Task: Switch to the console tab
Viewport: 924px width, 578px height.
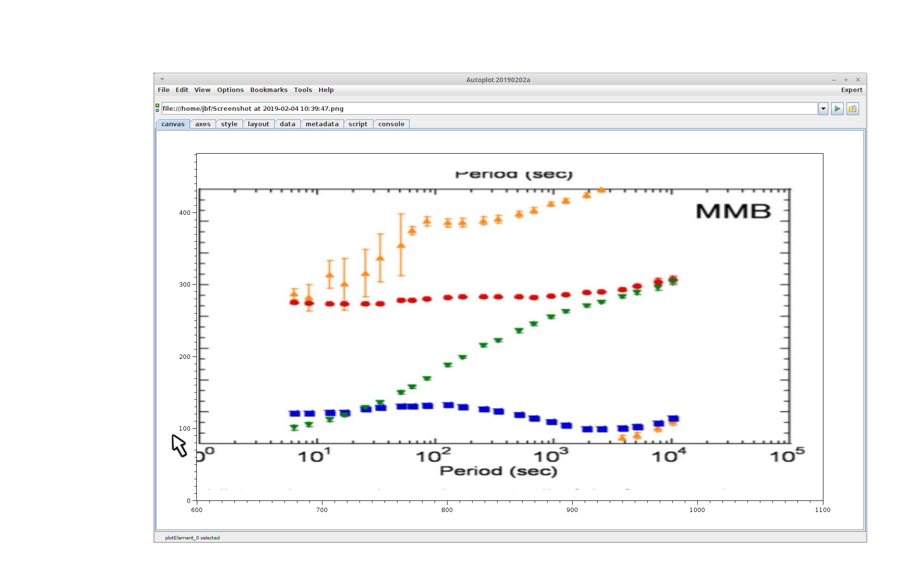Action: (391, 124)
